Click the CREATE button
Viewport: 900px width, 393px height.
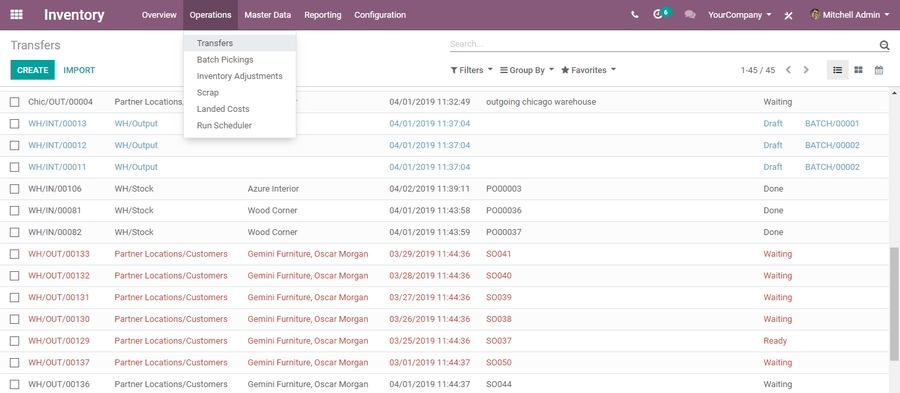click(x=33, y=70)
